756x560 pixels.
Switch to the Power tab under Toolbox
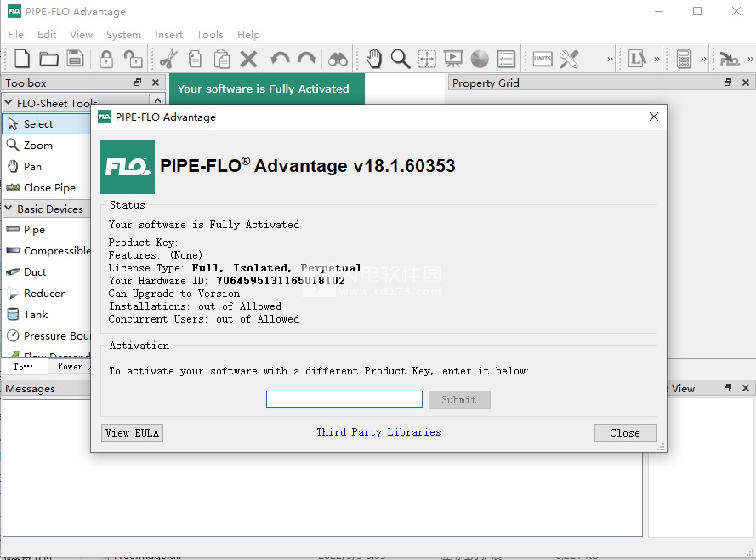coord(70,367)
